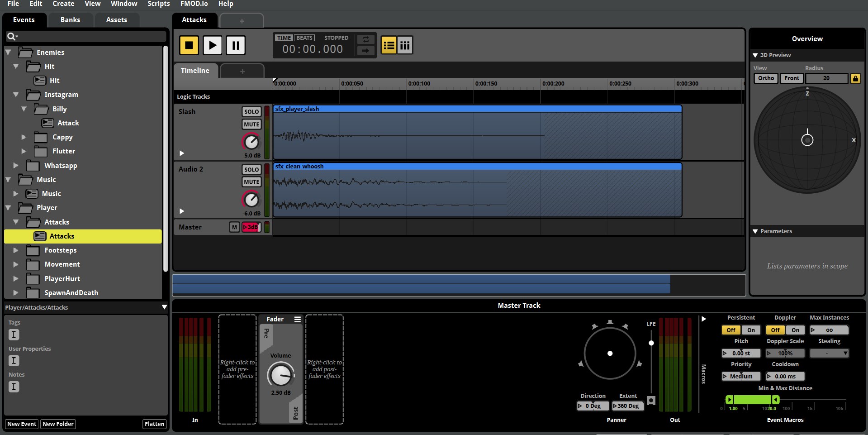Viewport: 868px width, 435px height.
Task: Collapse the 3D Preview section
Action: click(755, 55)
